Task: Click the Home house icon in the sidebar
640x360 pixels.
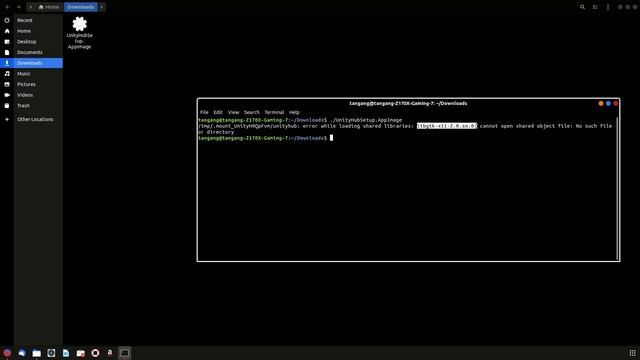Action: [7, 31]
